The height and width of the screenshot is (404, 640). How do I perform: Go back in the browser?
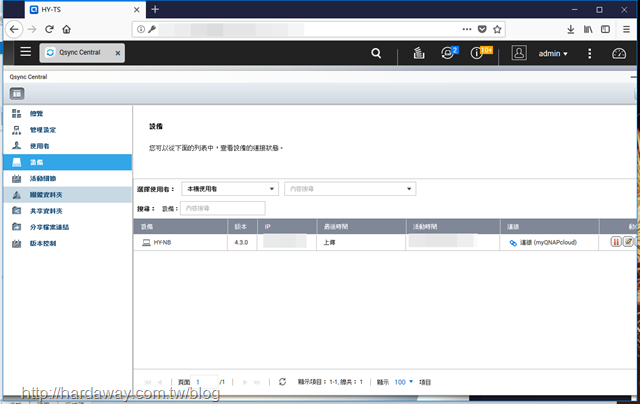coord(14,29)
